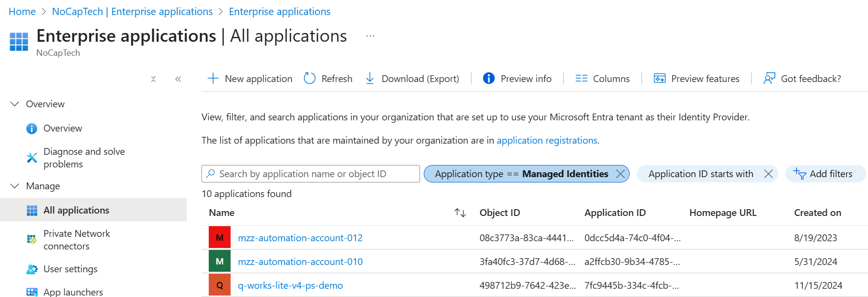Open the ellipsis more options beside the title
The width and height of the screenshot is (868, 297).
(x=370, y=36)
